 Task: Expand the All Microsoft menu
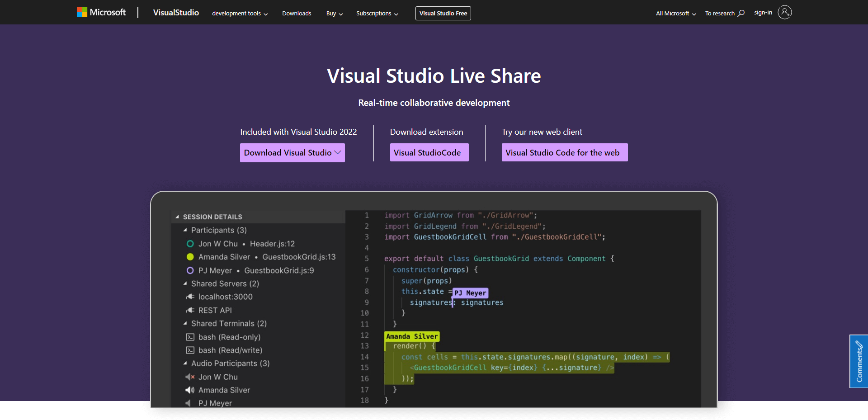click(676, 14)
